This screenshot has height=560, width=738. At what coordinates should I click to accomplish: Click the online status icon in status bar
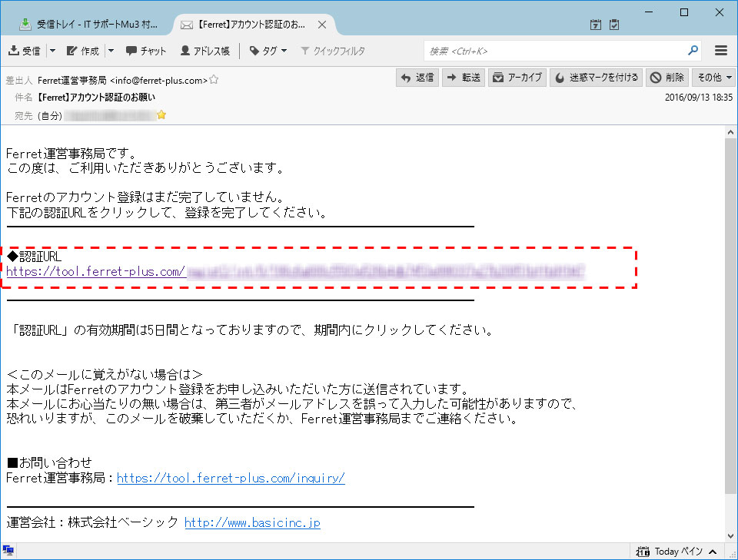[8, 551]
